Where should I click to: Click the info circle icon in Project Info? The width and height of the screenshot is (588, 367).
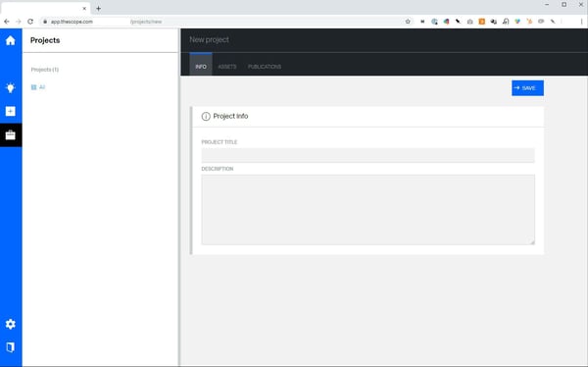tap(206, 117)
